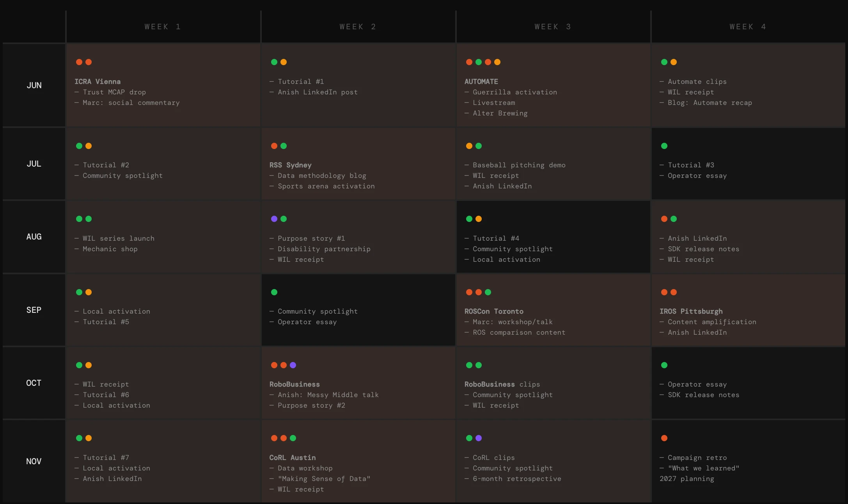Image resolution: width=848 pixels, height=504 pixels.
Task: Select the Content amplification item
Action: (708, 322)
